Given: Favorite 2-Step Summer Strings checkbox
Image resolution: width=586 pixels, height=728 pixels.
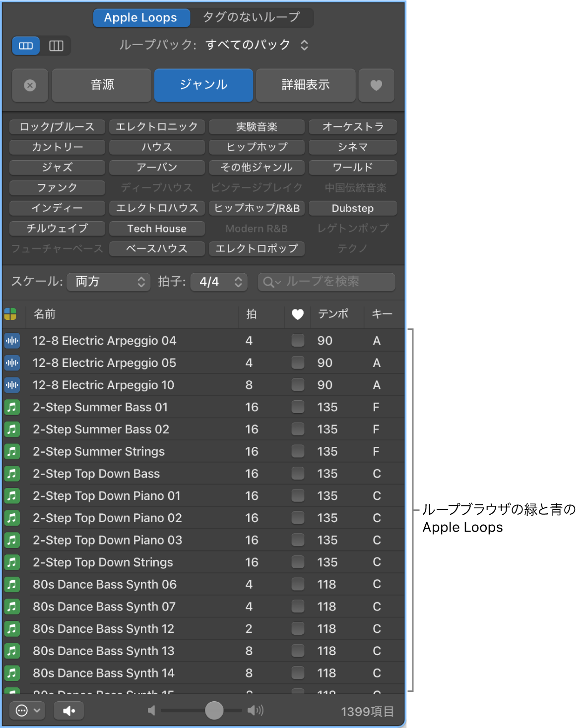Looking at the screenshot, I should (x=298, y=451).
